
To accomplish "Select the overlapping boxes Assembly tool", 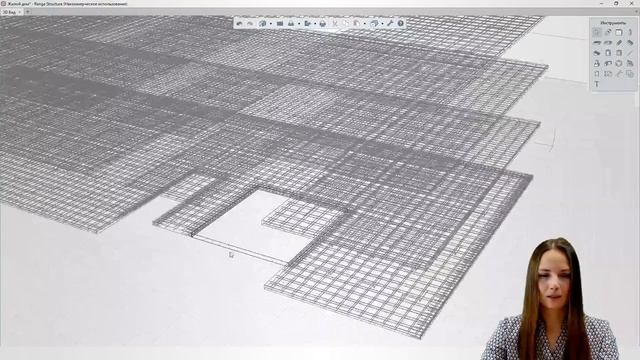I will (630, 74).
